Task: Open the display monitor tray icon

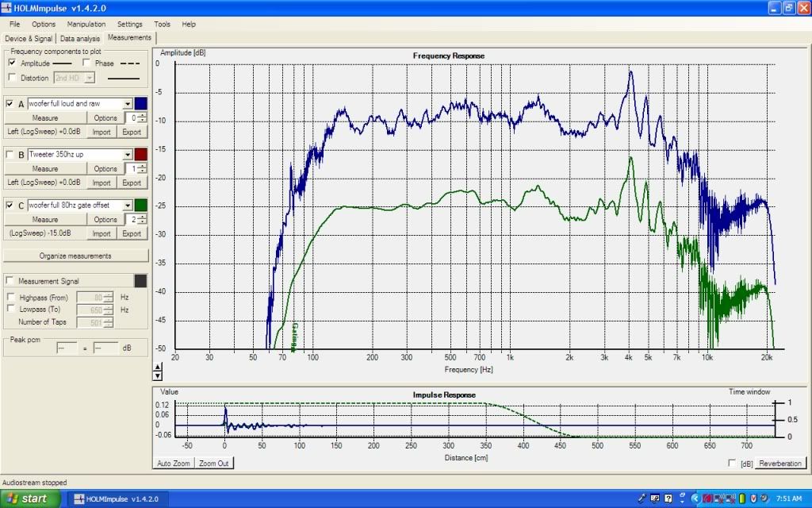Action: coord(655,498)
